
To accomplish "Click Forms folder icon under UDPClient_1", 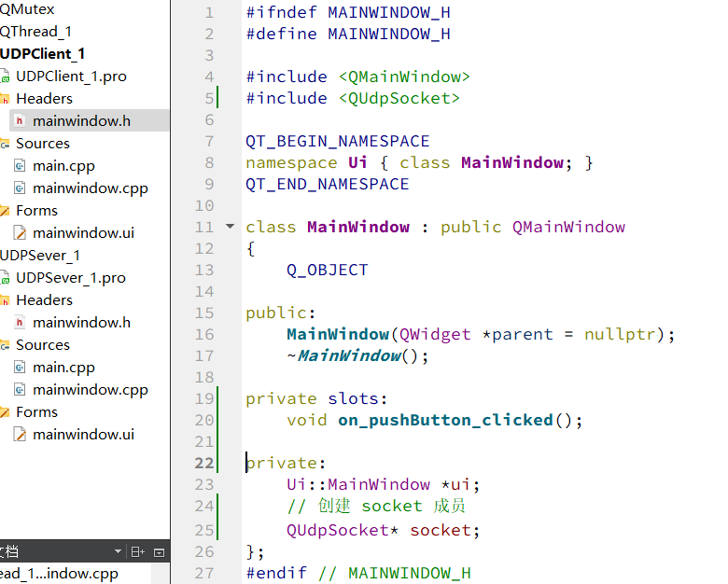I will 5,211.
